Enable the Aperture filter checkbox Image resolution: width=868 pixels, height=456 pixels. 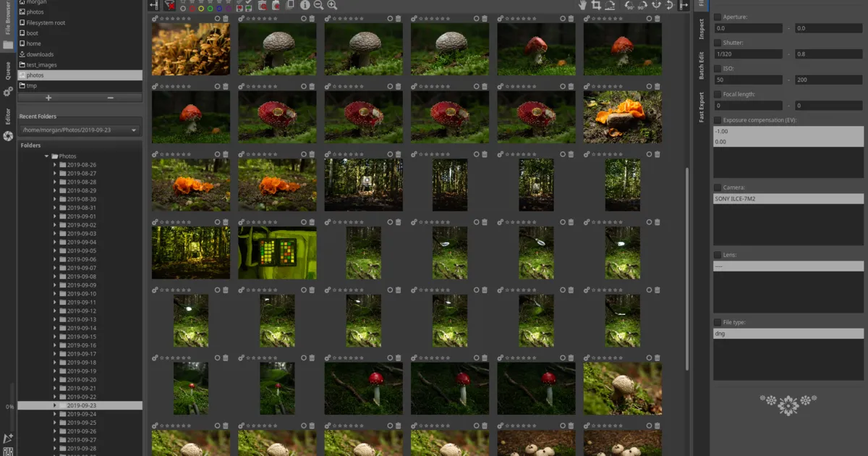tap(718, 17)
